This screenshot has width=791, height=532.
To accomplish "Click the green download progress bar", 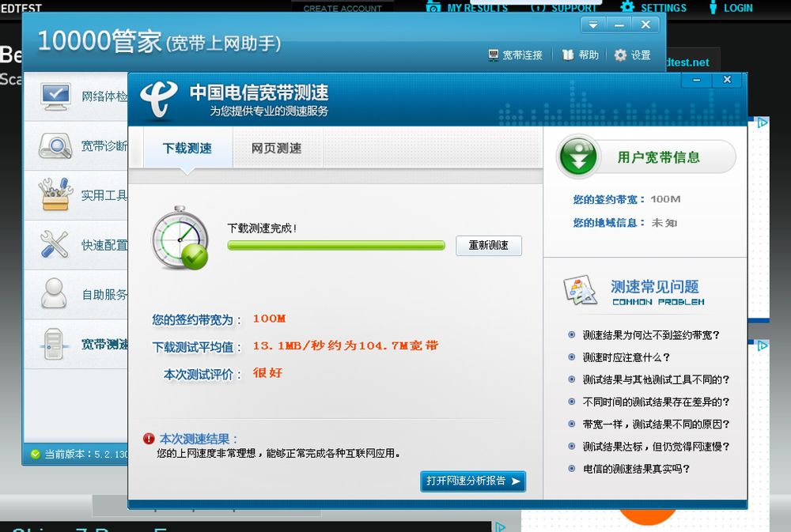I will pyautogui.click(x=336, y=246).
